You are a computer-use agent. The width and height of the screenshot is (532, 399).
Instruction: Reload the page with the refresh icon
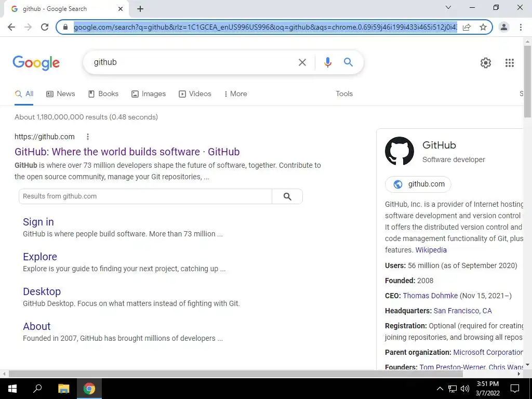tap(45, 27)
